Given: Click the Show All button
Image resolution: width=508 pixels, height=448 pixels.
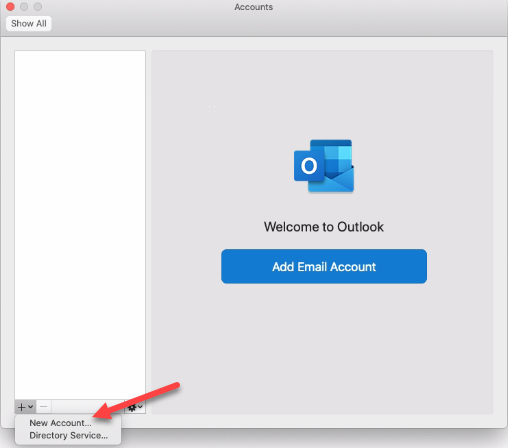Looking at the screenshot, I should tap(29, 24).
